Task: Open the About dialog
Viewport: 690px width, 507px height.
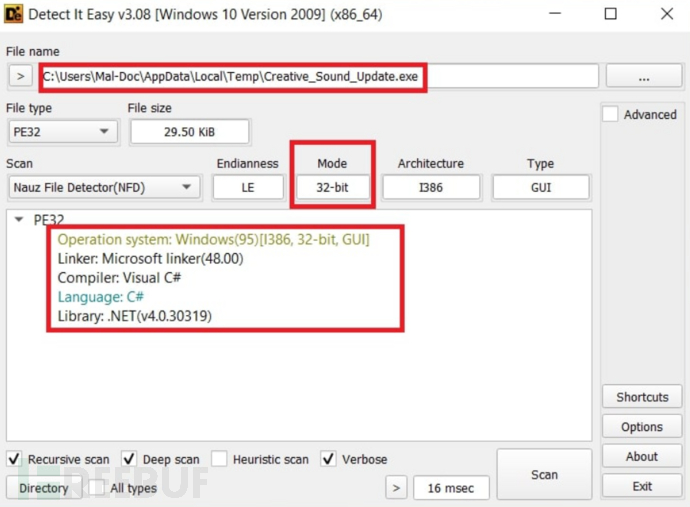Action: 642,456
